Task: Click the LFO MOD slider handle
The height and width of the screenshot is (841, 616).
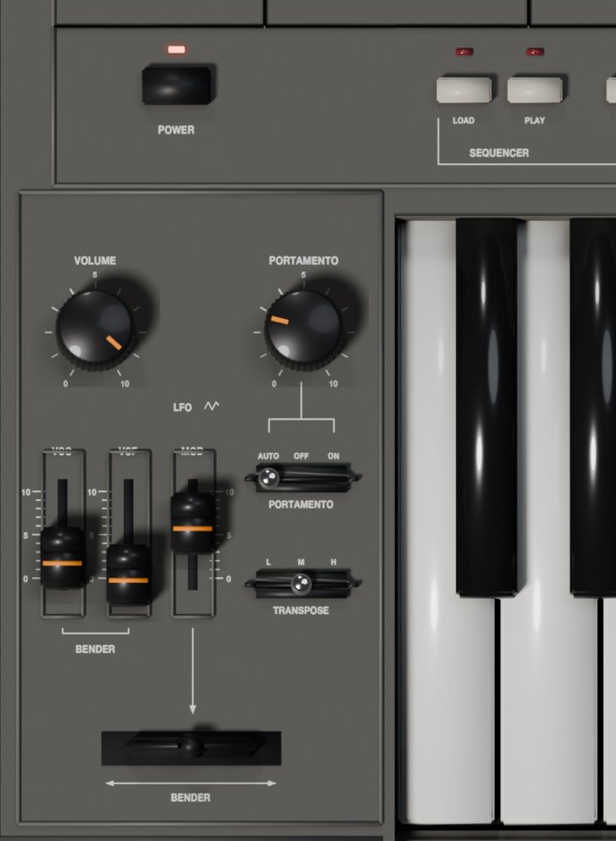Action: pyautogui.click(x=193, y=522)
